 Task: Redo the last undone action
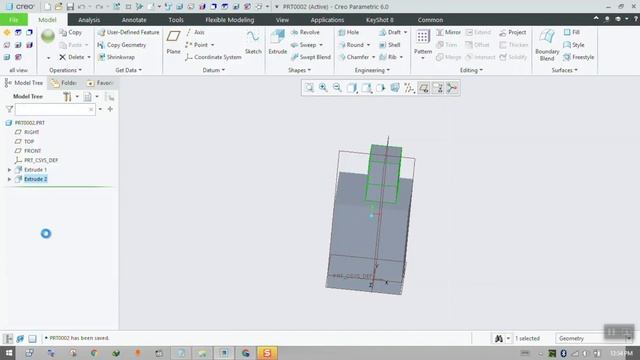(x=99, y=7)
